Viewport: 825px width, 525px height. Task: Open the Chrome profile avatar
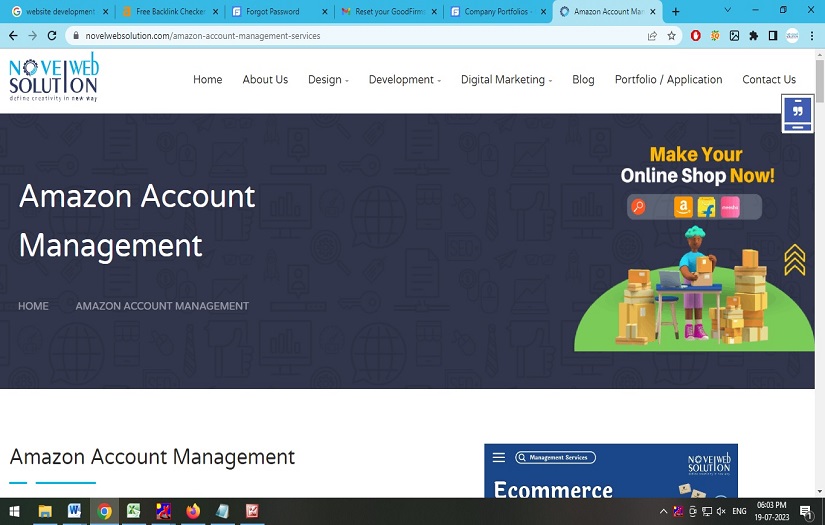(x=792, y=36)
